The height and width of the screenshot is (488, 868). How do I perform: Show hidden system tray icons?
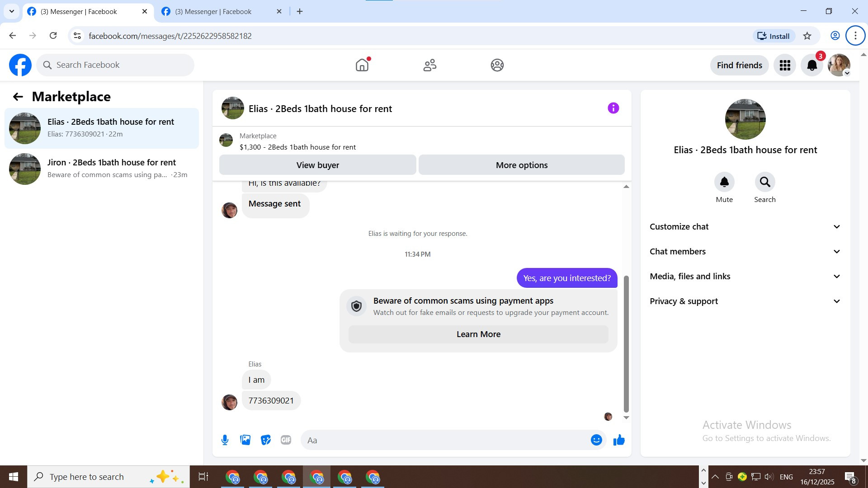pos(715,477)
